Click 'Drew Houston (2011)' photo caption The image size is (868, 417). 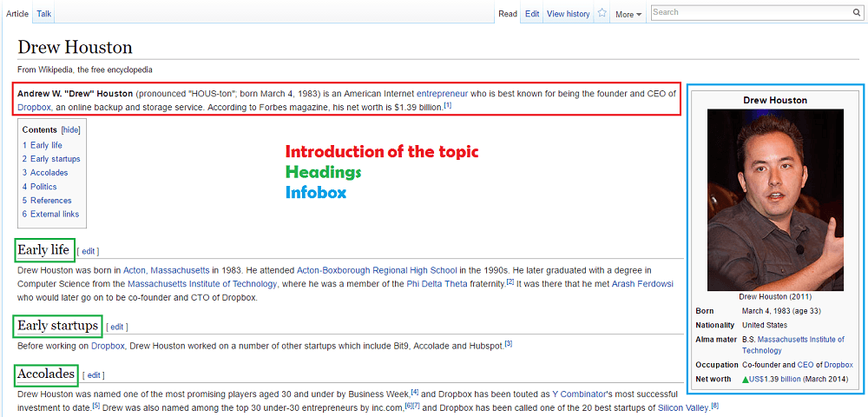775,297
